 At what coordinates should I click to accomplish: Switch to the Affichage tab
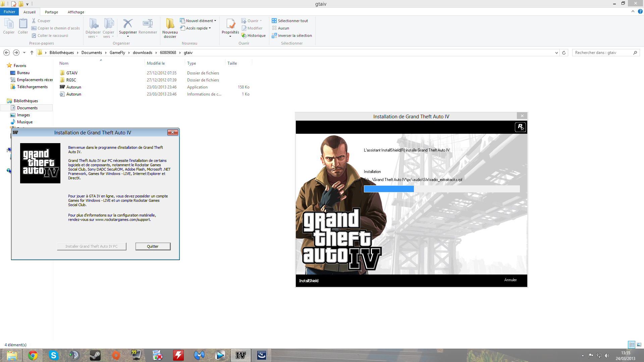click(76, 12)
